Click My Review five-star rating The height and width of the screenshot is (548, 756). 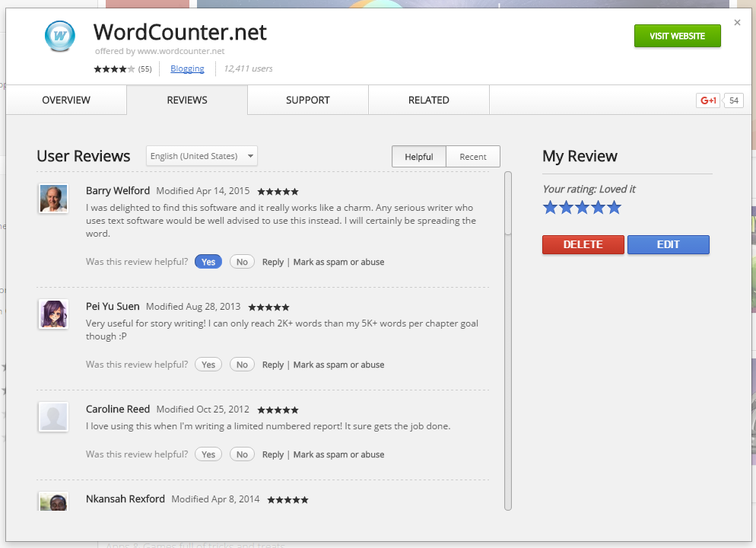click(582, 208)
